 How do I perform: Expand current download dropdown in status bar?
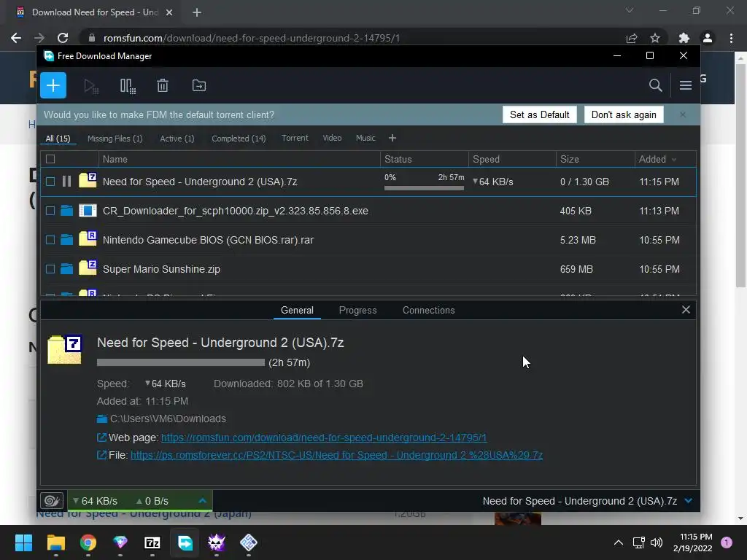click(x=688, y=500)
